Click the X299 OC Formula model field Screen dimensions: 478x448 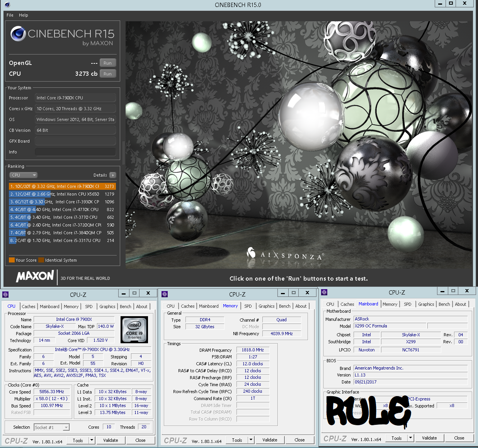[390, 326]
